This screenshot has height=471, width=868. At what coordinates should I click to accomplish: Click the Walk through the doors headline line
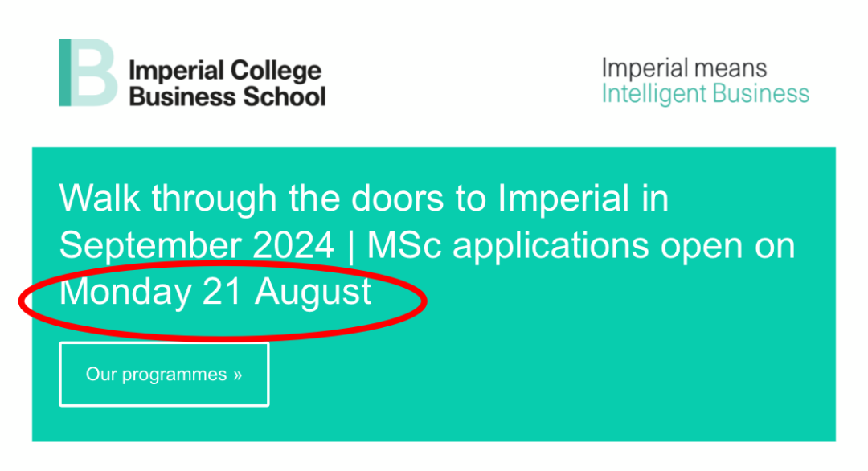[364, 199]
